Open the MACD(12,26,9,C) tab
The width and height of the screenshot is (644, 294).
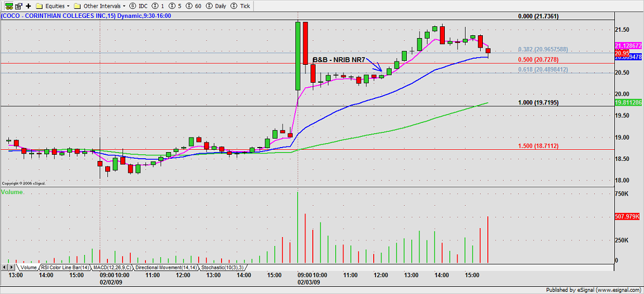coord(112,267)
